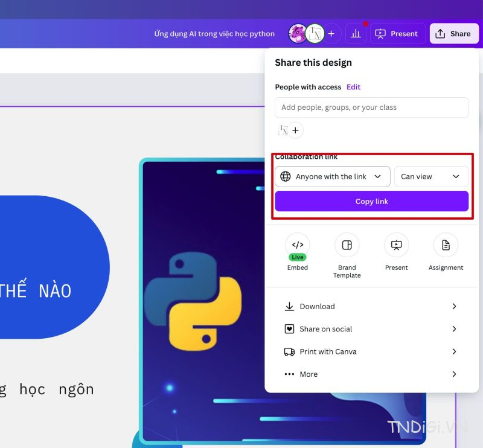The width and height of the screenshot is (483, 448).
Task: Click the Share button in top bar
Action: coord(454,34)
